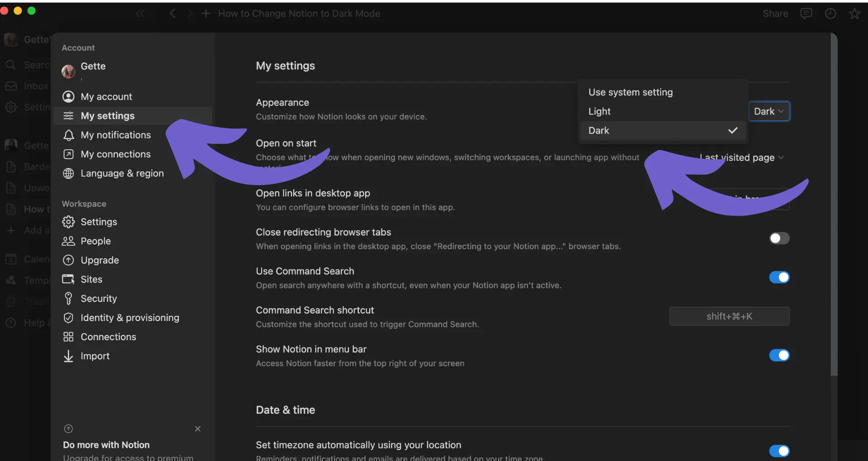The image size is (868, 461).
Task: Open the comments icon in top bar
Action: (806, 14)
